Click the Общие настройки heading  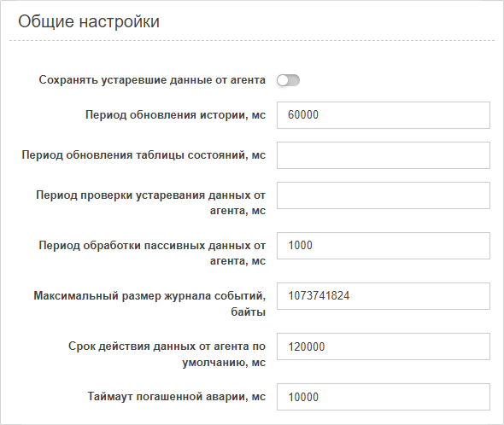pos(89,22)
